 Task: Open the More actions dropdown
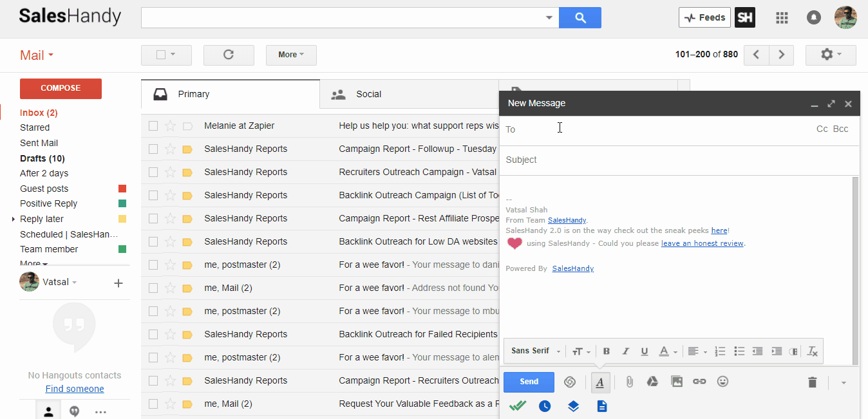[291, 55]
